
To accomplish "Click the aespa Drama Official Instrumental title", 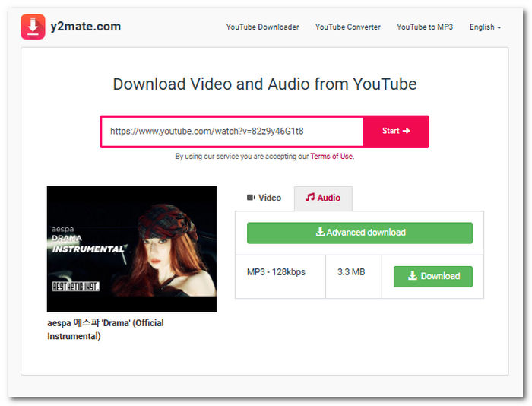I will [x=106, y=329].
